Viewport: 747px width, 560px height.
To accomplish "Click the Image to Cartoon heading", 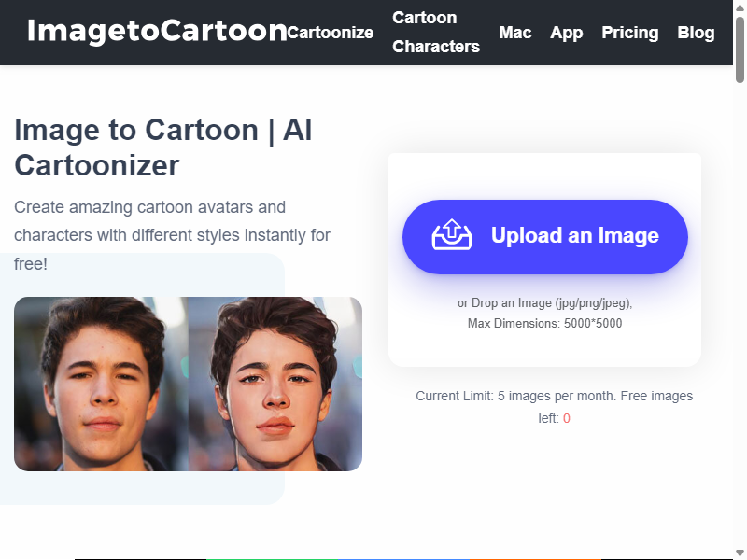I will click(163, 147).
